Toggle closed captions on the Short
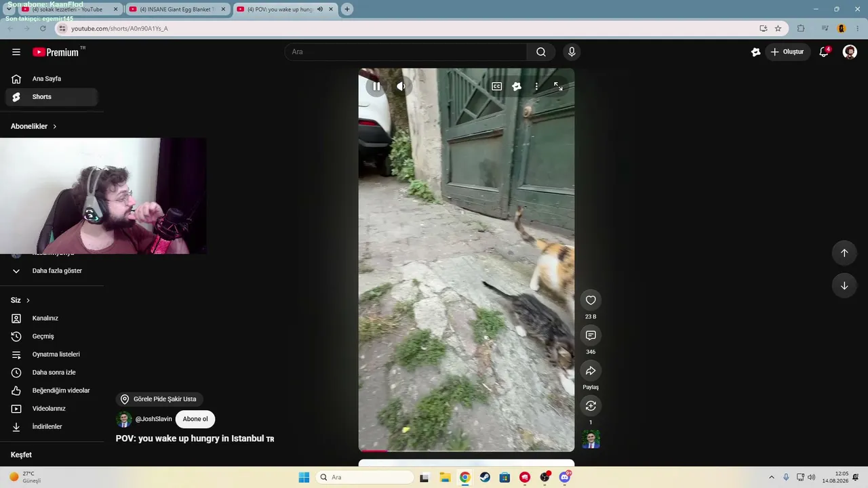 497,86
